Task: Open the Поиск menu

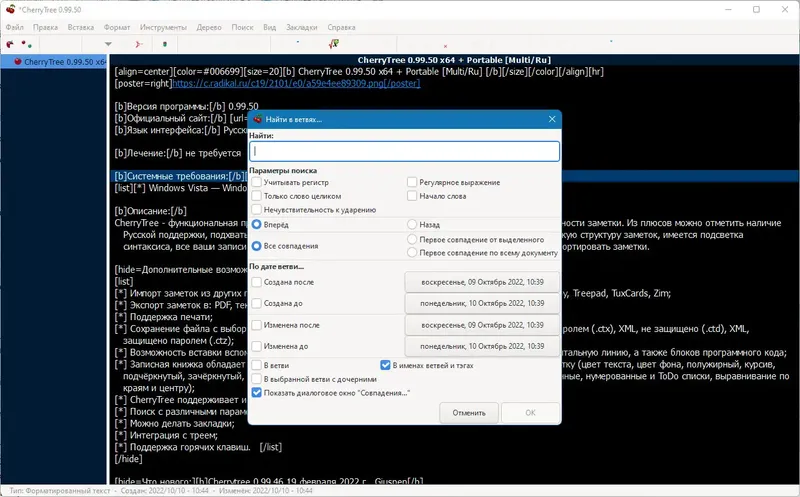Action: 242,28
